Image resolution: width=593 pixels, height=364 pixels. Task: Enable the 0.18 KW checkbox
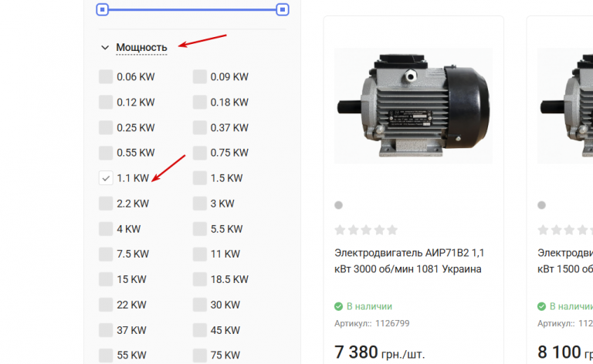tap(200, 102)
